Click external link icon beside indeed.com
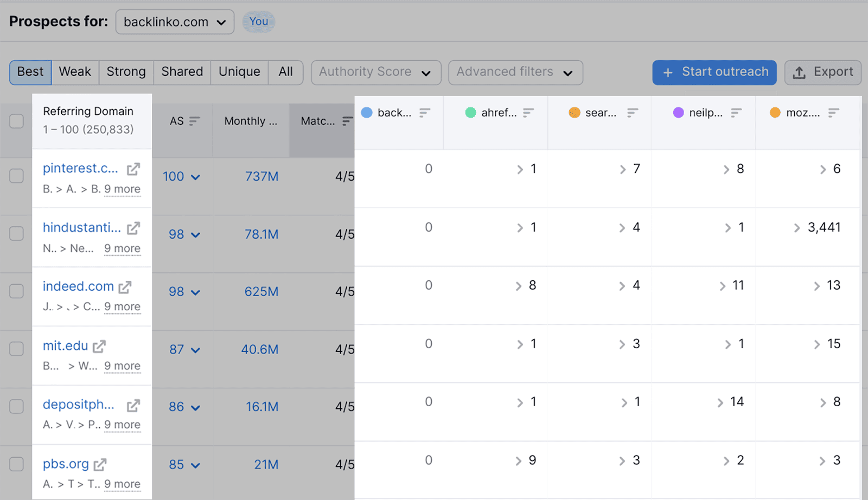868x500 pixels. point(125,287)
